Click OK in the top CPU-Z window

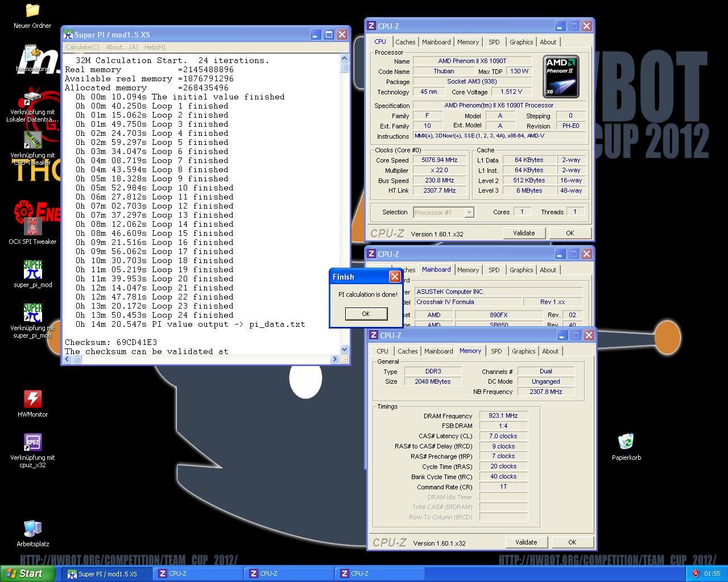coord(570,233)
